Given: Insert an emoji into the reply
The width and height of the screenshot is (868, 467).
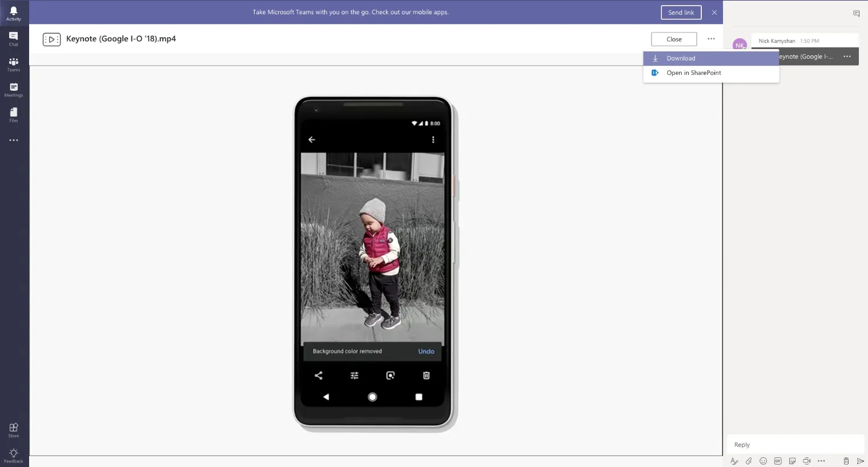Looking at the screenshot, I should tap(763, 461).
